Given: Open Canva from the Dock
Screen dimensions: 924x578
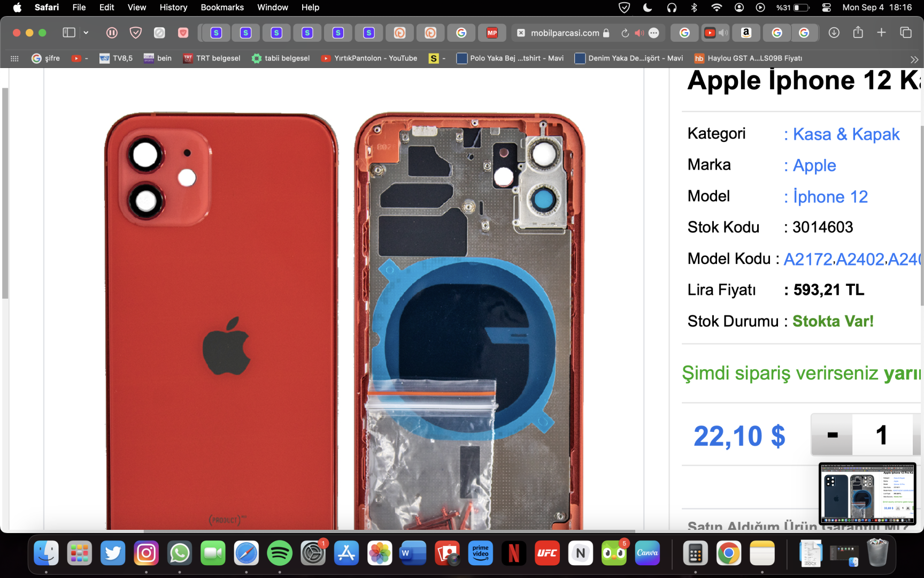Looking at the screenshot, I should (647, 553).
